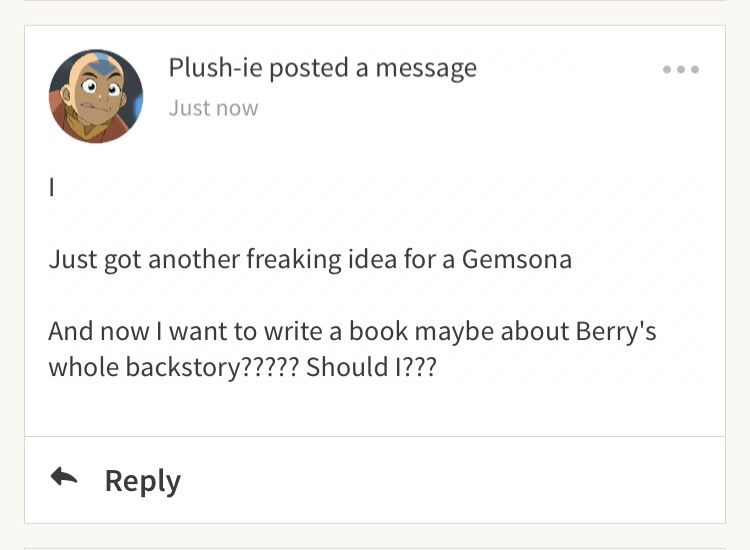Click the 'Should I???' question text
Viewport: 750px width, 550px height.
(x=371, y=367)
